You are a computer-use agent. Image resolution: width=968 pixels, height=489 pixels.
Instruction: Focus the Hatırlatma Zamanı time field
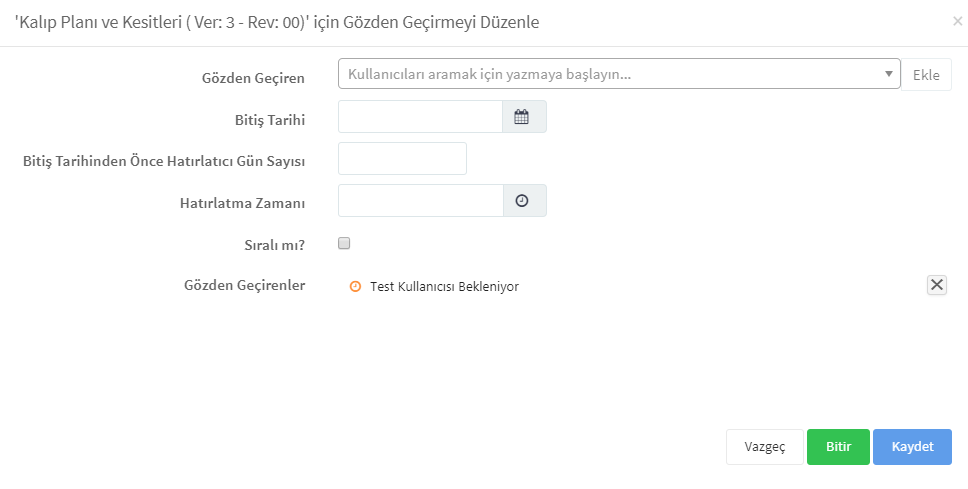421,201
